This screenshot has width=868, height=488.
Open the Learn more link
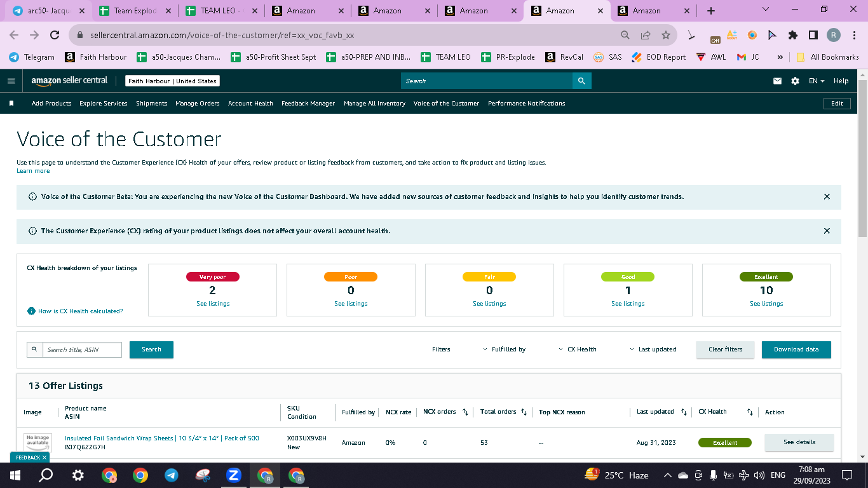33,171
